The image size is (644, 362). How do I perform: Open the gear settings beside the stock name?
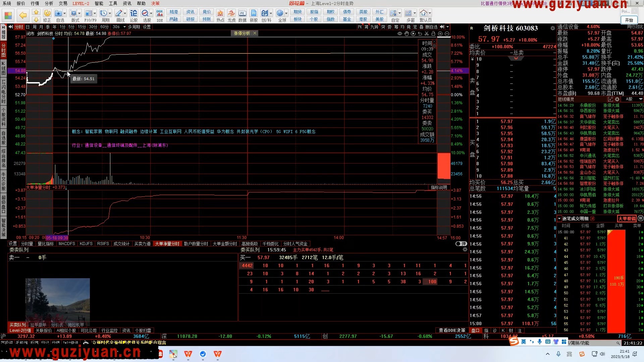552,28
